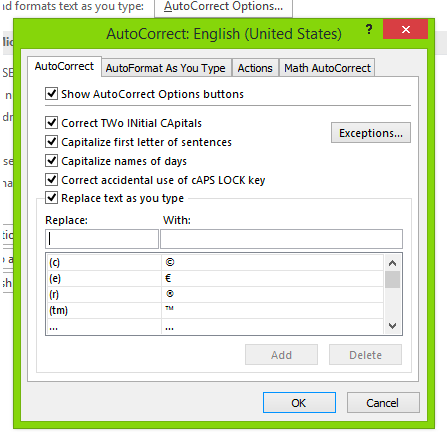Switch to the Actions tab
Screen dimensions: 447x432
255,68
